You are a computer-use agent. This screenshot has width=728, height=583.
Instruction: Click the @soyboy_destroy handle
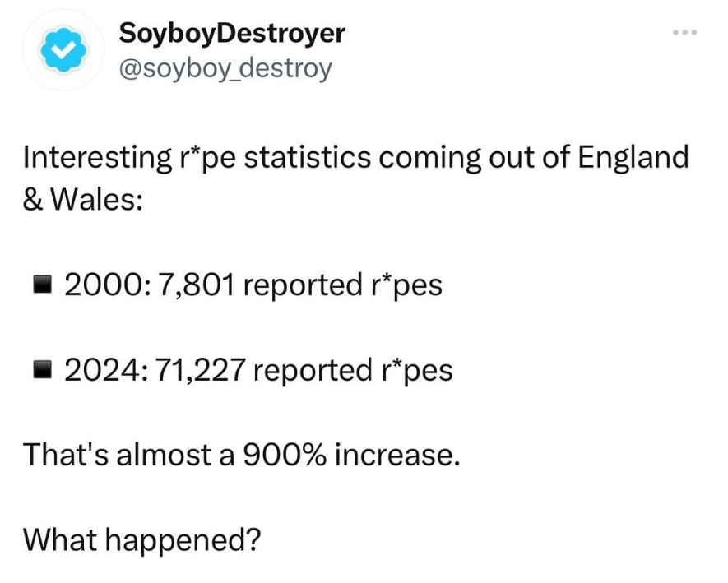225,69
